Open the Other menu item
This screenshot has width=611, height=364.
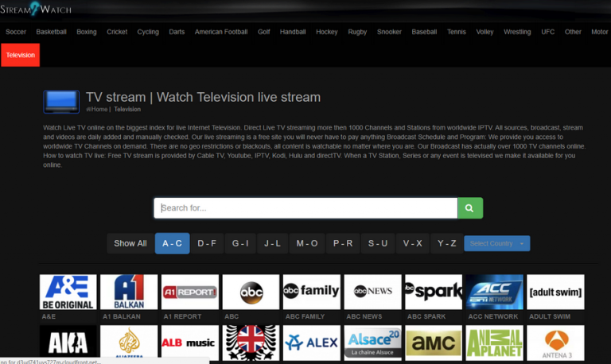tap(573, 32)
